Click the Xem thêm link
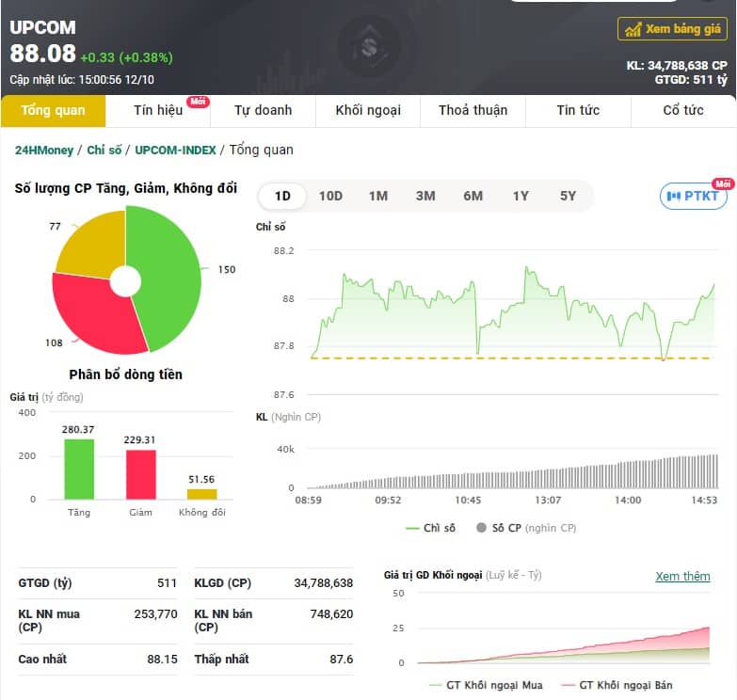 coord(682,577)
